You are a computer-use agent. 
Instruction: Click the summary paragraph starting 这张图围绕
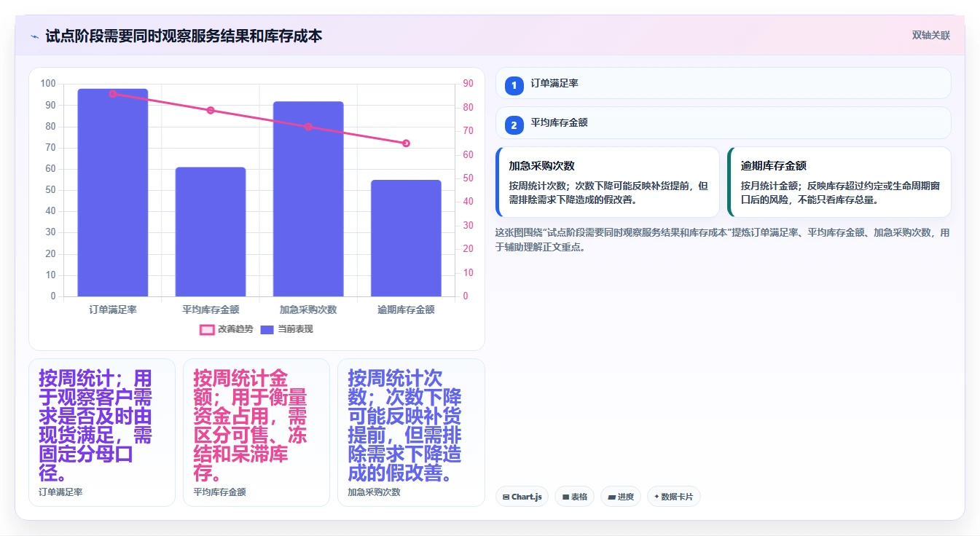pyautogui.click(x=722, y=240)
